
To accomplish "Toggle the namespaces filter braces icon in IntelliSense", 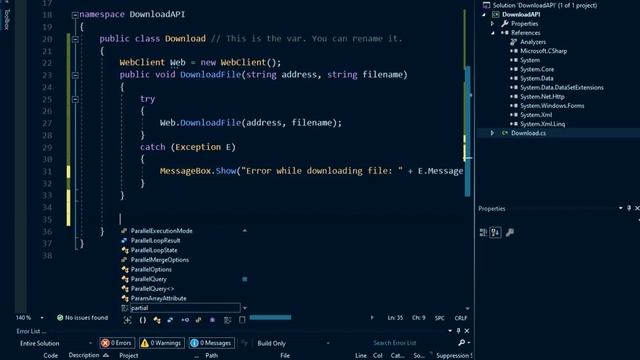I will (142, 320).
